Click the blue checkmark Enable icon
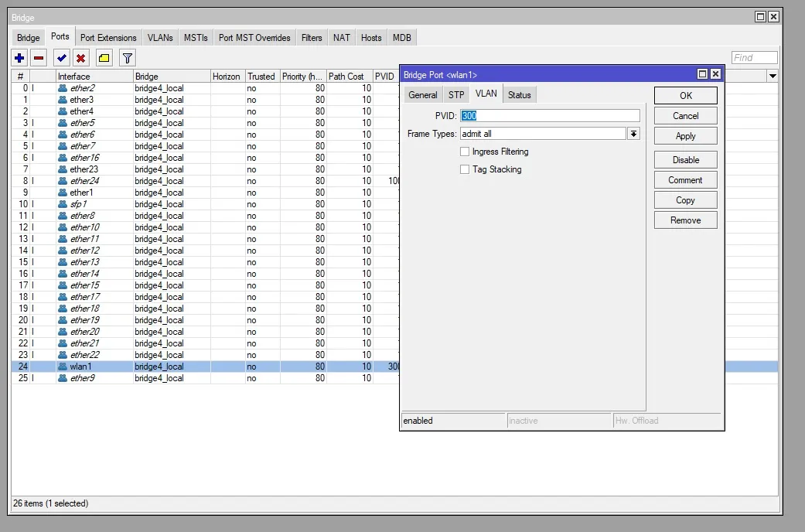 (x=61, y=58)
